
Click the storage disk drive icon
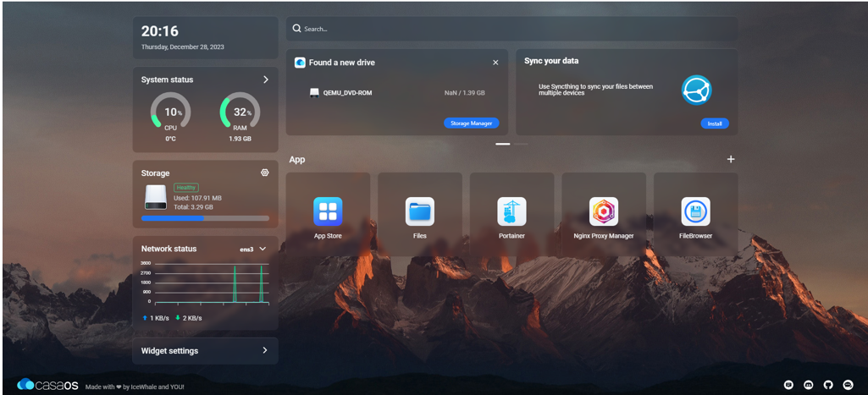point(156,197)
